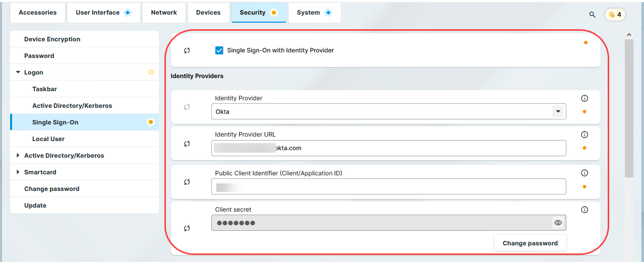644x262 pixels.
Task: Select Device Encryption in the sidebar
Action: point(52,39)
